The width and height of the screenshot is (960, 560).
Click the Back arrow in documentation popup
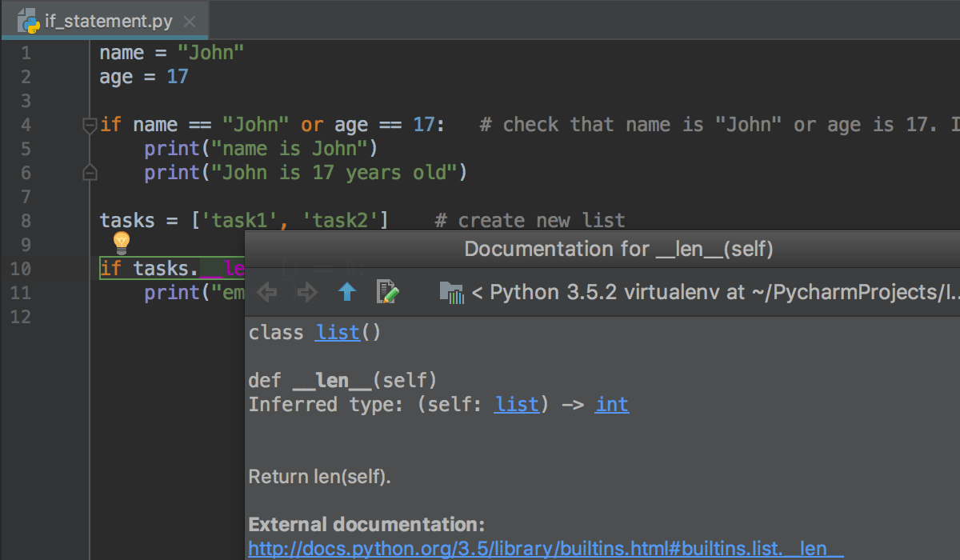pyautogui.click(x=267, y=292)
